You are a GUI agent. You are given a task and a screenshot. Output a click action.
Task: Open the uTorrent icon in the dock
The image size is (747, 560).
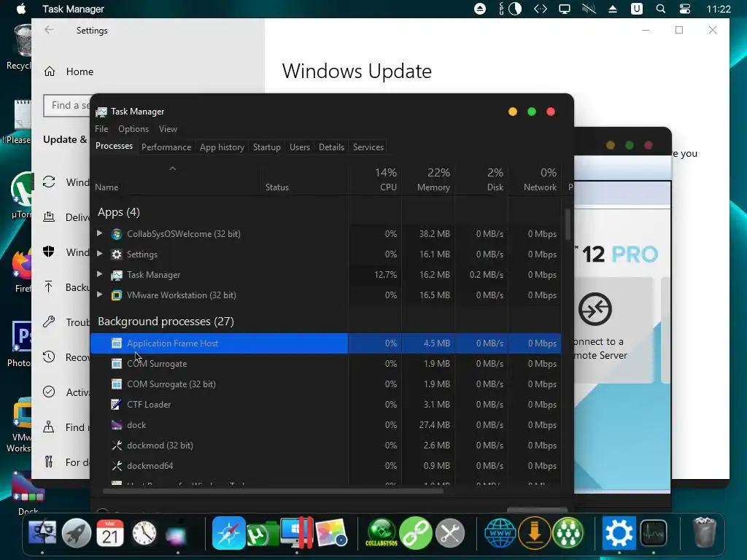coord(262,533)
